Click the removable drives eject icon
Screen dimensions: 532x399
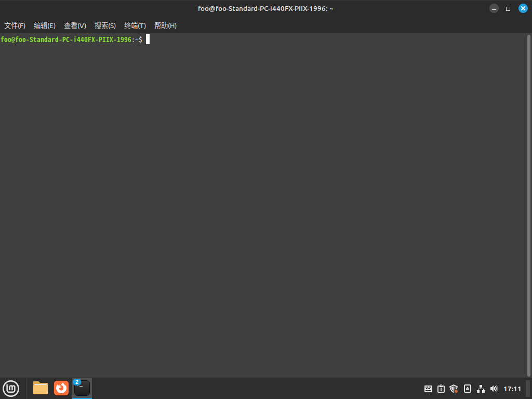(468, 389)
